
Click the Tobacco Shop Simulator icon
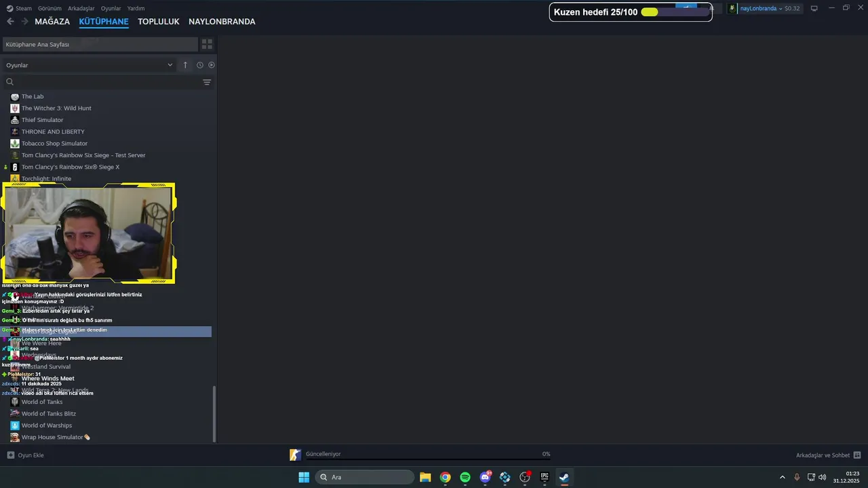click(15, 144)
